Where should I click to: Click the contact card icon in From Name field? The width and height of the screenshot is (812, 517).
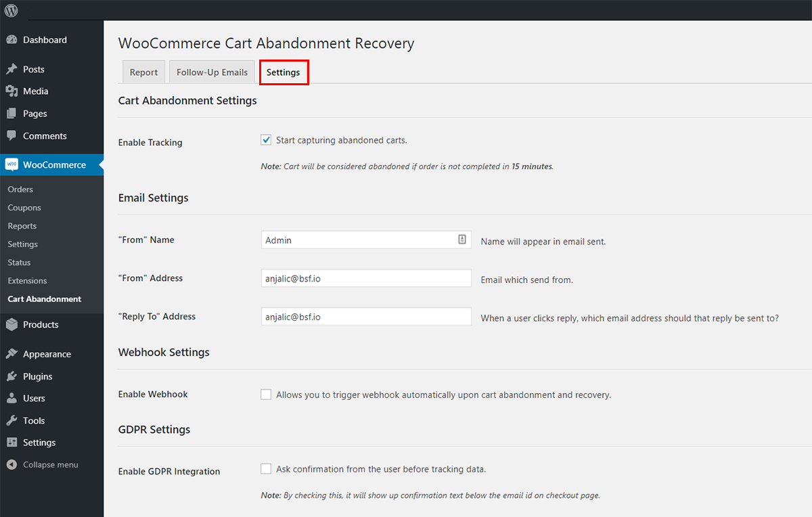[x=462, y=240]
